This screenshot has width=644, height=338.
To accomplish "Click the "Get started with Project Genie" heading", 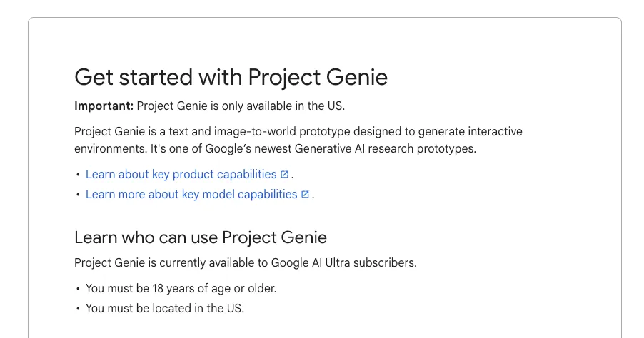I will (x=231, y=77).
